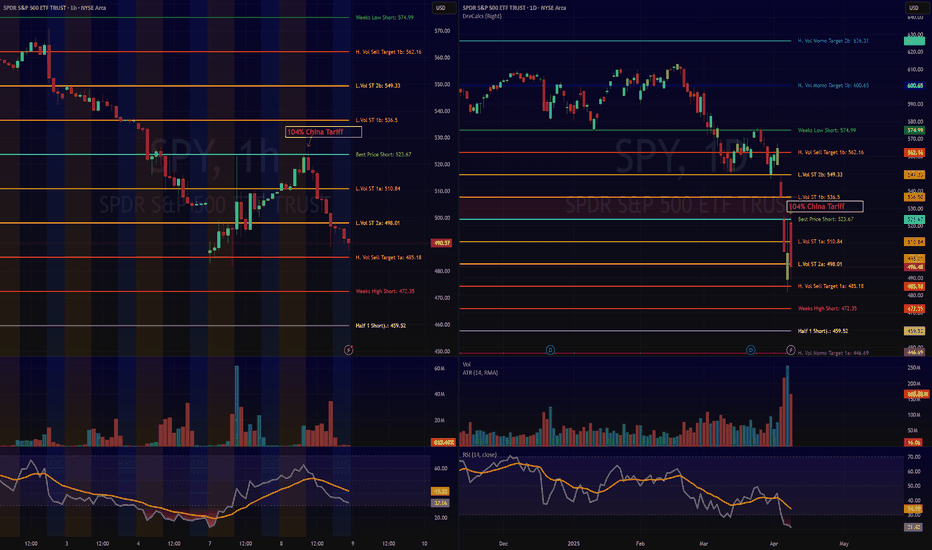Click 'L.Vol ST 1b: 536.5' label on the 1h chart
Viewport: 932px width, 550px height.
pyautogui.click(x=377, y=120)
